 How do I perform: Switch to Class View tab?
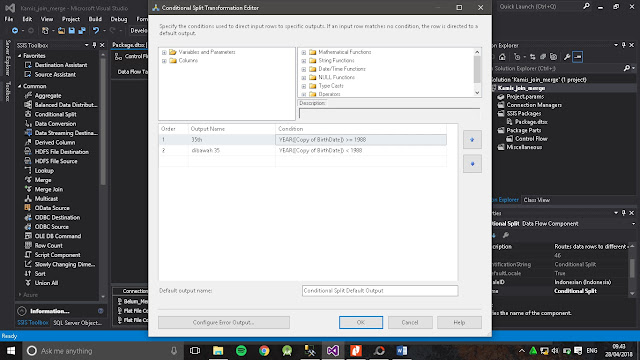[536, 200]
